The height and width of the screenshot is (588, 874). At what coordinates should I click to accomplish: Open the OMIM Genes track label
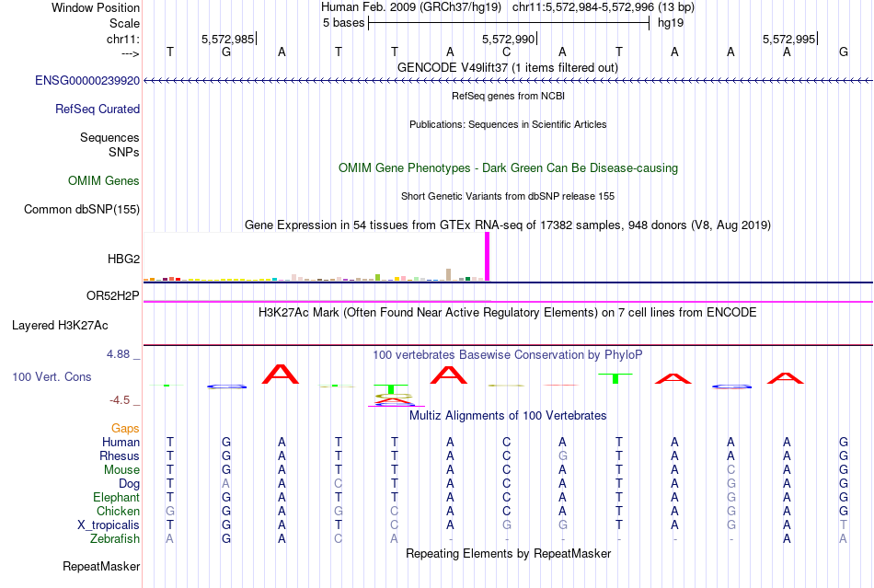[x=104, y=181]
